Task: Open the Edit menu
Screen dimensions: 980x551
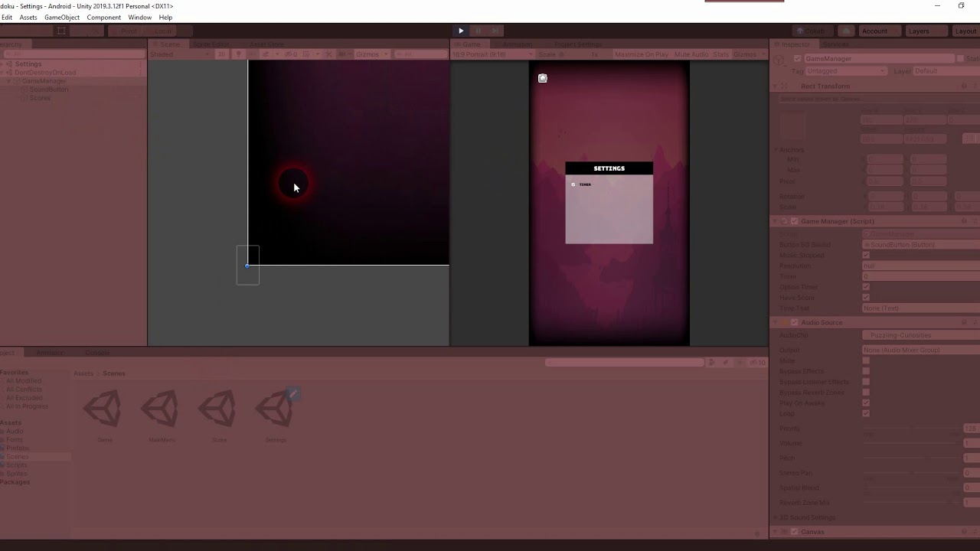Action: tap(6, 18)
